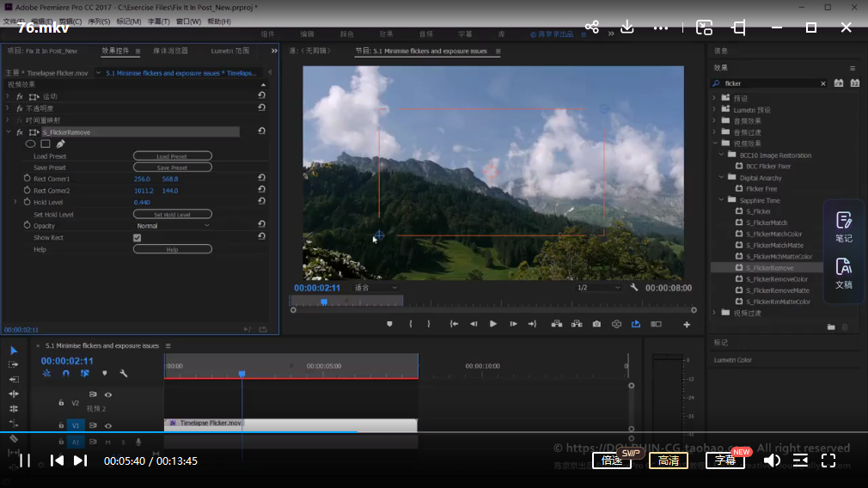Select the Selection tool arrow in timeline toolbox
Image resolution: width=868 pixels, height=488 pixels.
click(14, 351)
